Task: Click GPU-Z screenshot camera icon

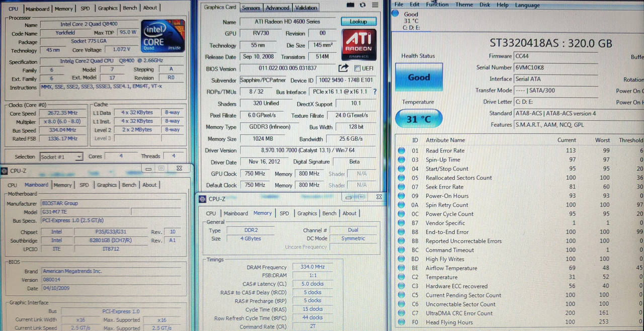Action: 351,5
